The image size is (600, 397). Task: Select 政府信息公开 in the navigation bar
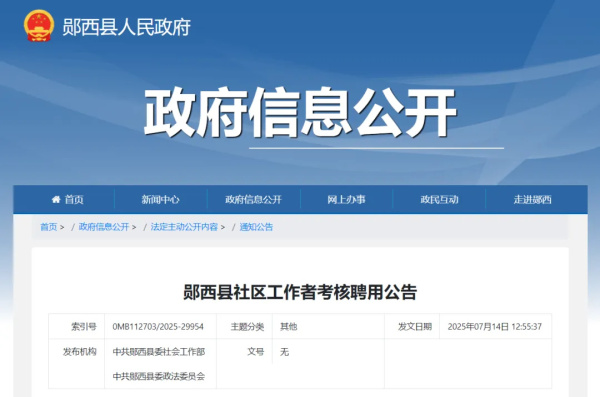pyautogui.click(x=253, y=199)
